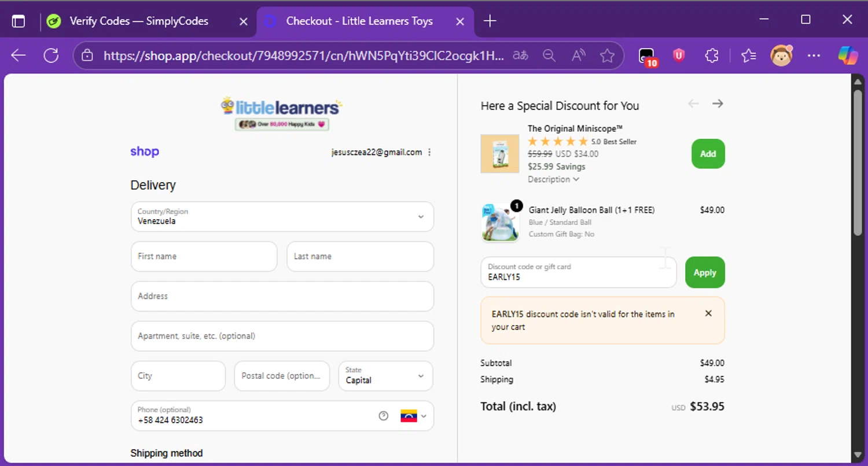868x466 pixels.
Task: Click the Apartment, suite field
Action: click(x=282, y=336)
